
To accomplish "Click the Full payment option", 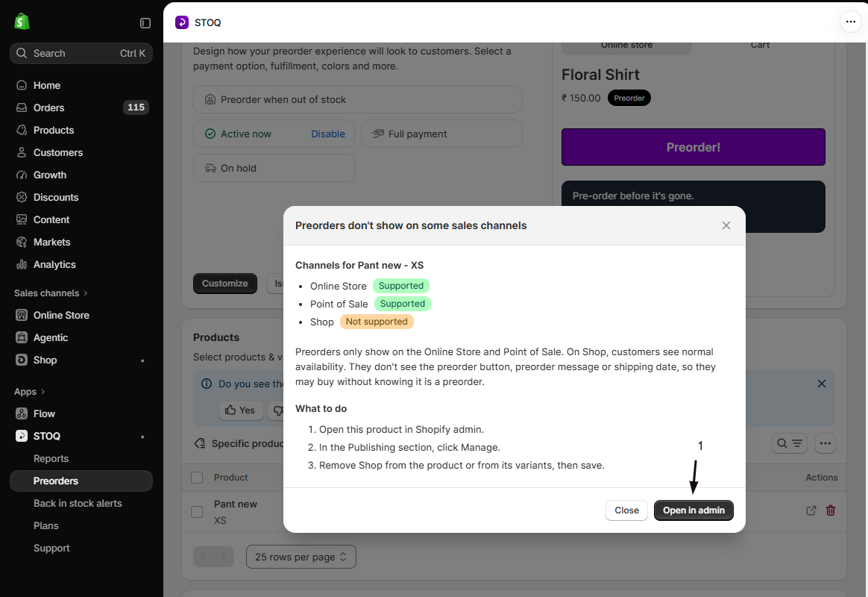I will pyautogui.click(x=441, y=134).
